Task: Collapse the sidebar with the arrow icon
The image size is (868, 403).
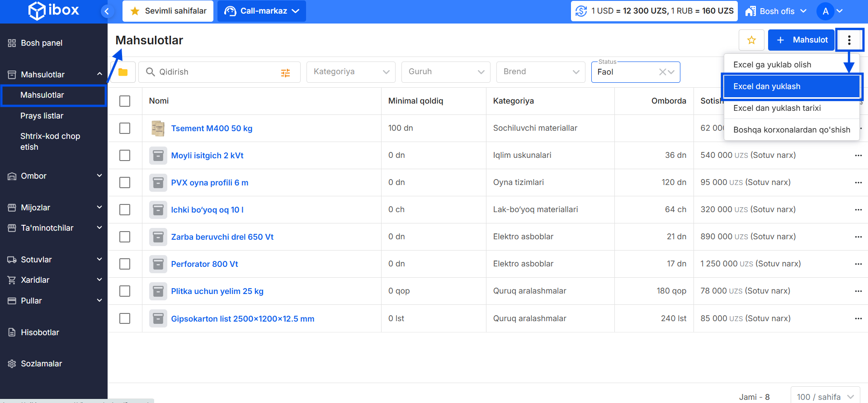Action: click(107, 11)
